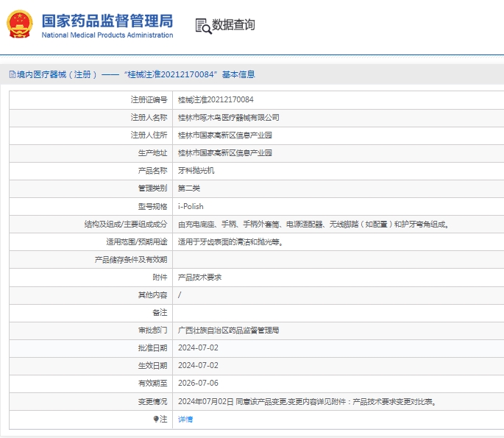
Task: Click National Medical Products Administration text
Action: 107,35
